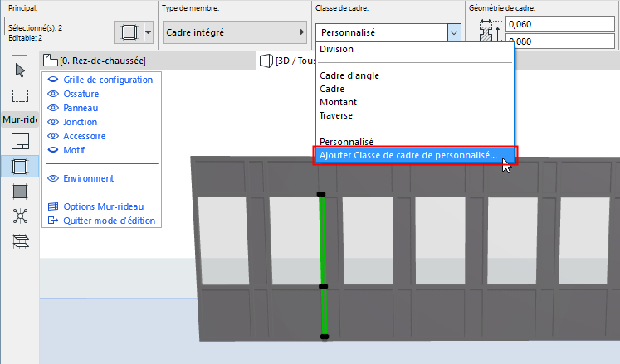Toggle visibility eye for Panneau
620x364 pixels.
[x=53, y=108]
